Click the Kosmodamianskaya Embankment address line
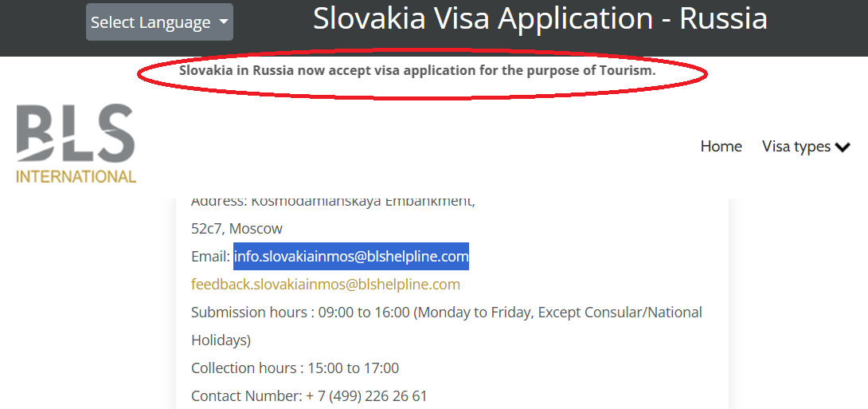Viewport: 868px width, 409px height. pyautogui.click(x=333, y=201)
